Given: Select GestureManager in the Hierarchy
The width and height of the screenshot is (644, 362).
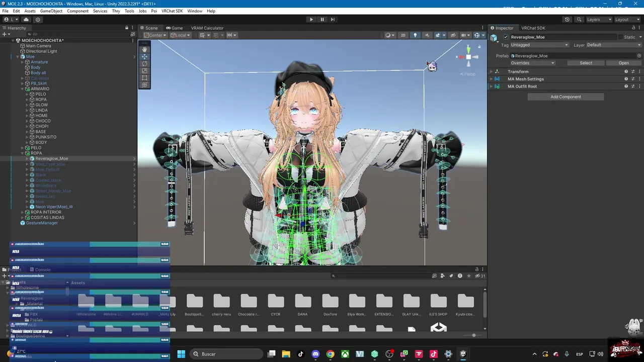Looking at the screenshot, I should [42, 223].
